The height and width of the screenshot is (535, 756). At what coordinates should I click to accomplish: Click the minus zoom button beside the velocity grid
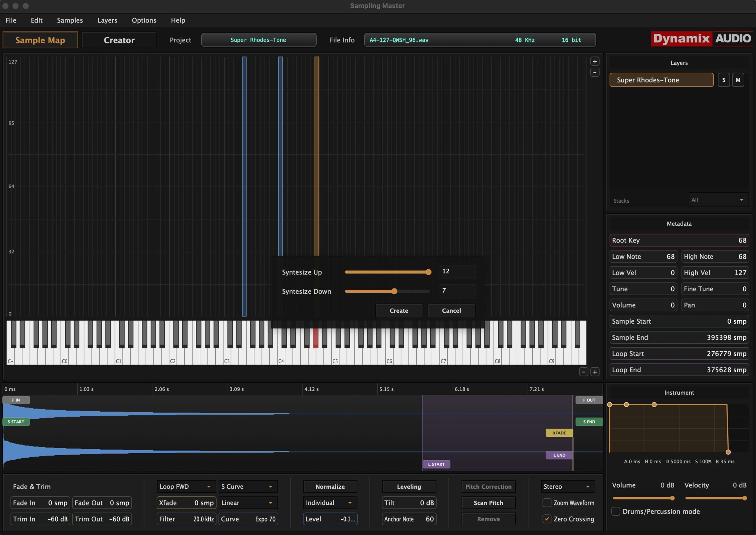pos(594,72)
